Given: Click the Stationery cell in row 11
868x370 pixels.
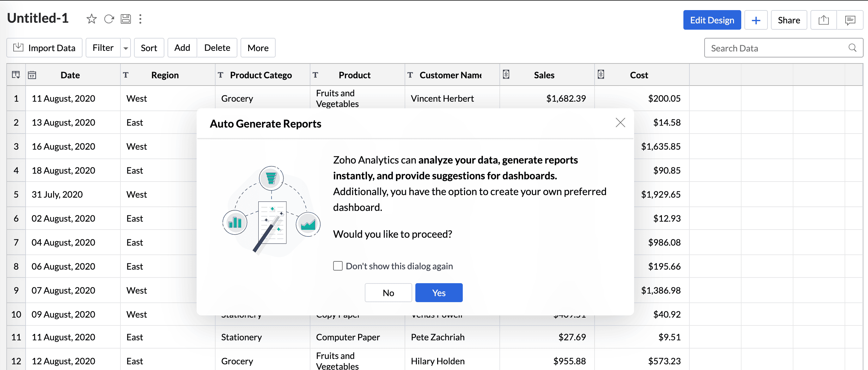Looking at the screenshot, I should click(262, 337).
